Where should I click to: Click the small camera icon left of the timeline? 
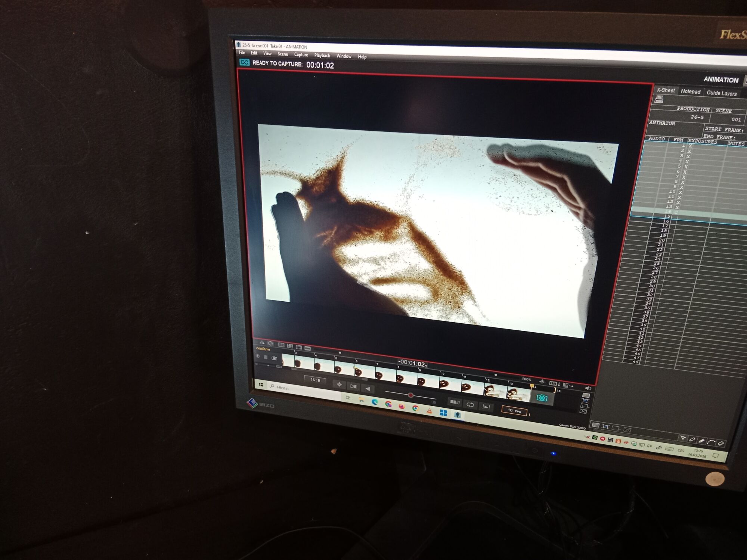click(x=275, y=358)
